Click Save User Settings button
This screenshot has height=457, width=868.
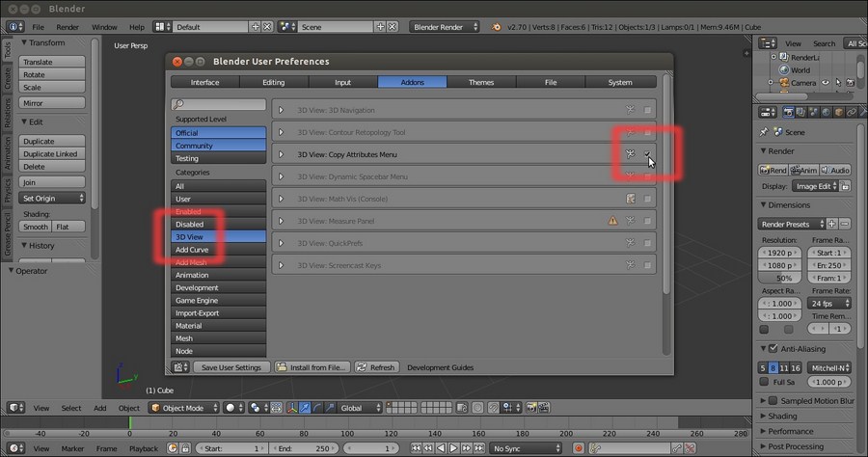(x=231, y=367)
